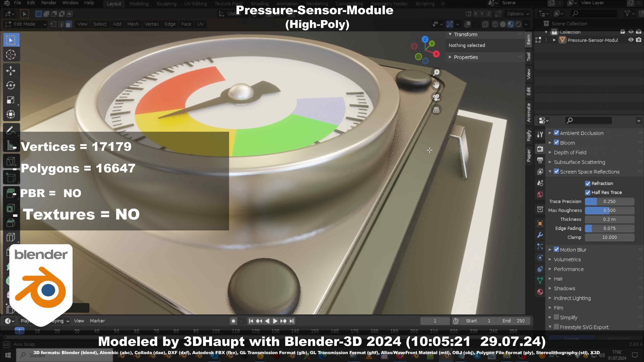644x362 pixels.
Task: Click the properties search field
Action: [588, 120]
